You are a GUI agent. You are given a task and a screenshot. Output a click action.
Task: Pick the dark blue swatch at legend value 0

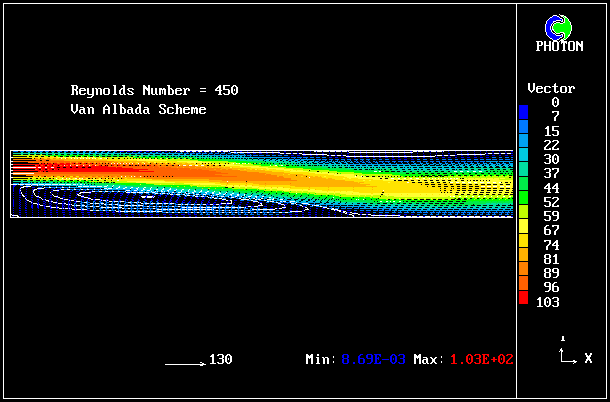(524, 106)
